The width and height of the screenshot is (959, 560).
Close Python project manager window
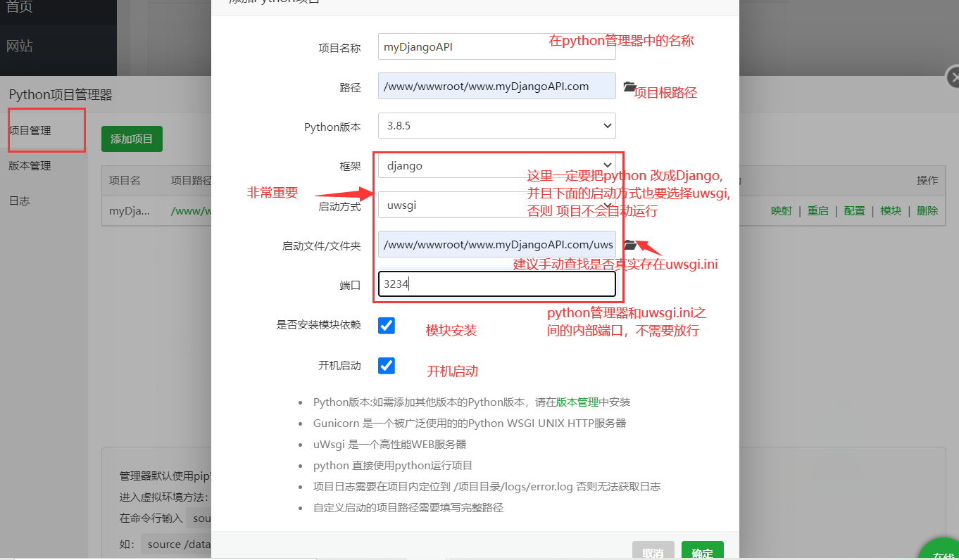coord(953,77)
